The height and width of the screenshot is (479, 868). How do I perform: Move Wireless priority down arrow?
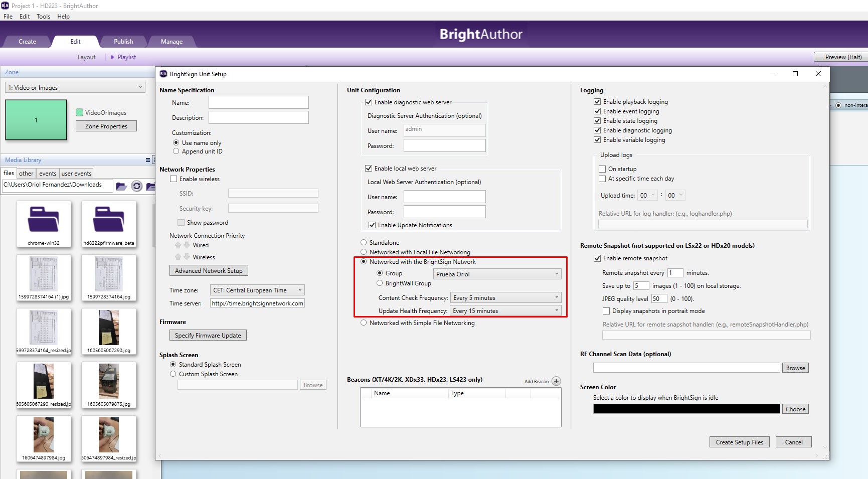tap(187, 257)
